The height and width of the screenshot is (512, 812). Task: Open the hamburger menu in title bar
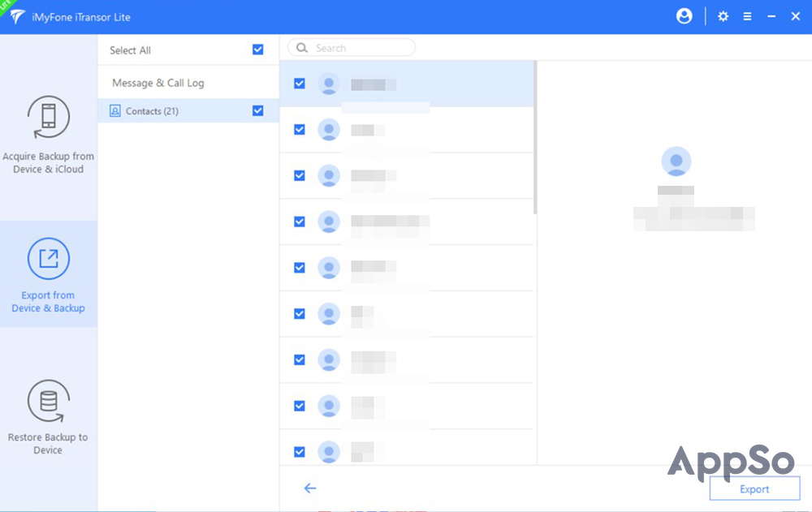pyautogui.click(x=747, y=16)
